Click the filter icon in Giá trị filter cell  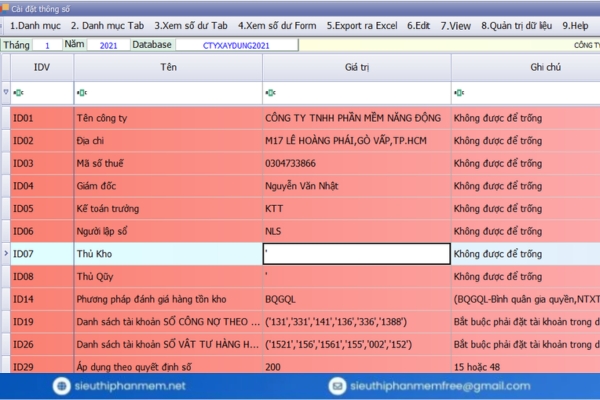tap(271, 93)
